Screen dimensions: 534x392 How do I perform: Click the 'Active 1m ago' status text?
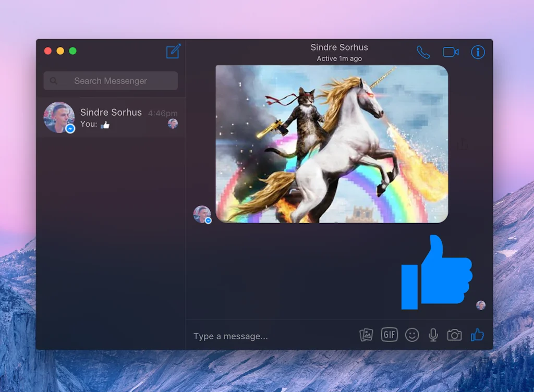(x=339, y=58)
